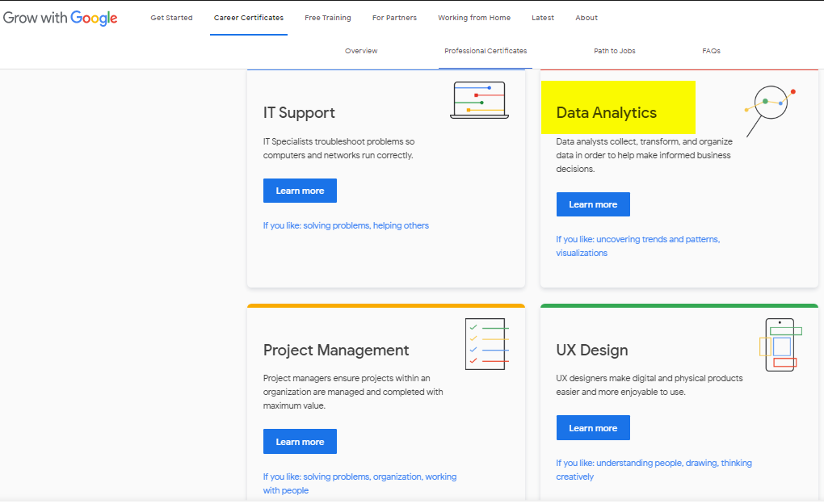Open the About menu item
The image size is (824, 504).
pos(586,18)
